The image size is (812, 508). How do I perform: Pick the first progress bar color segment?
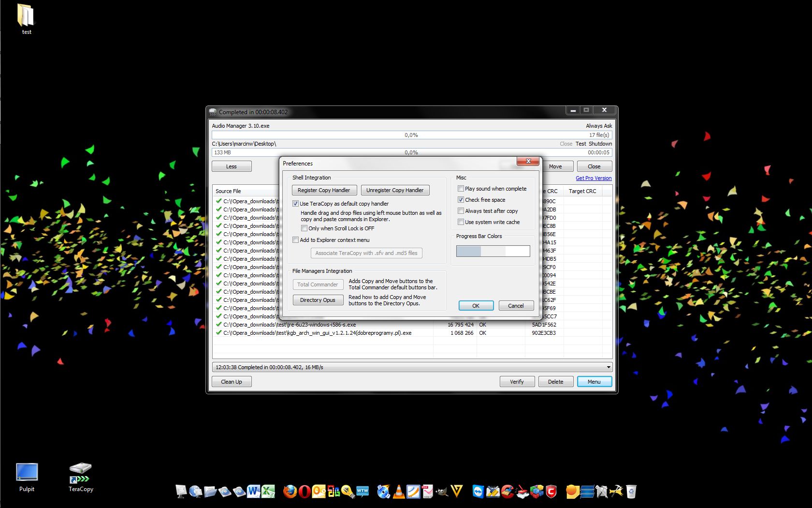[x=469, y=251]
